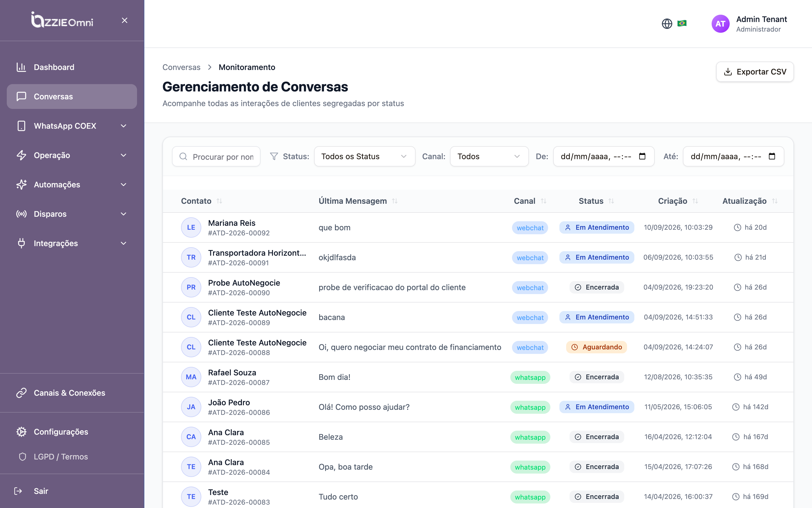
Task: Click webchat badge in Mariana Reis row
Action: (x=530, y=228)
